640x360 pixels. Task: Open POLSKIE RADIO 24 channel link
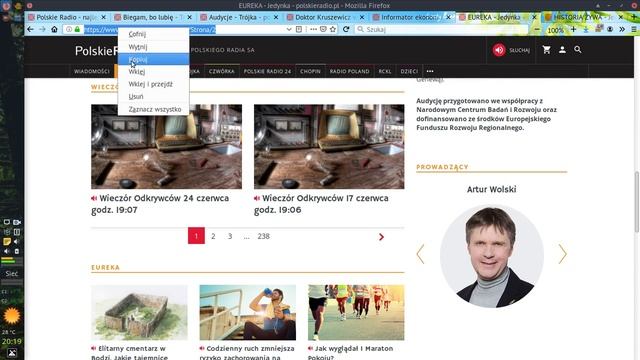pos(267,71)
